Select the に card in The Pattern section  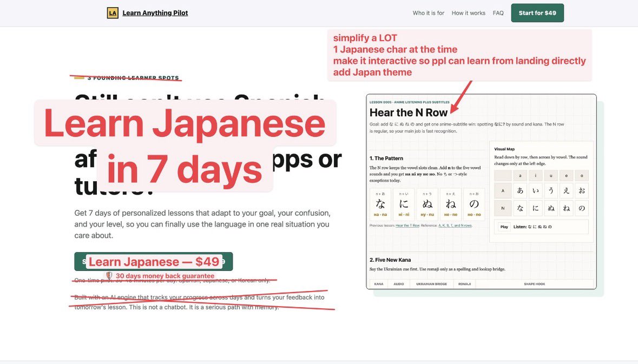click(404, 204)
